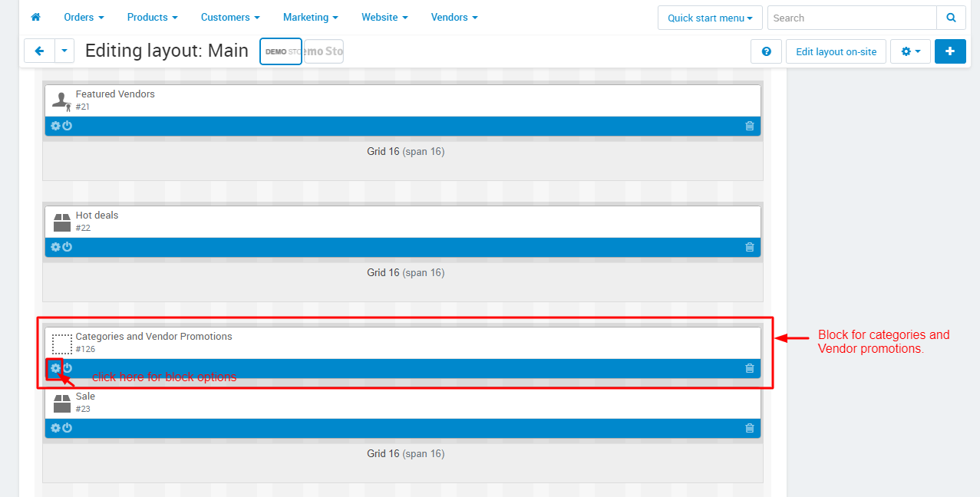Toggle Categories and Vendor Promotions power switch
Image resolution: width=980 pixels, height=497 pixels.
[67, 368]
